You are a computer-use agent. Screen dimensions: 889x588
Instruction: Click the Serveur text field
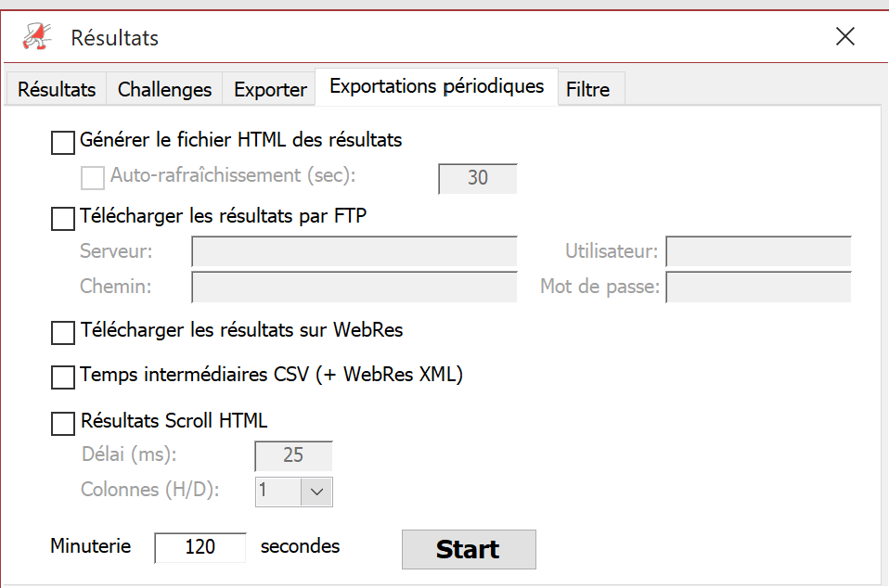click(354, 251)
